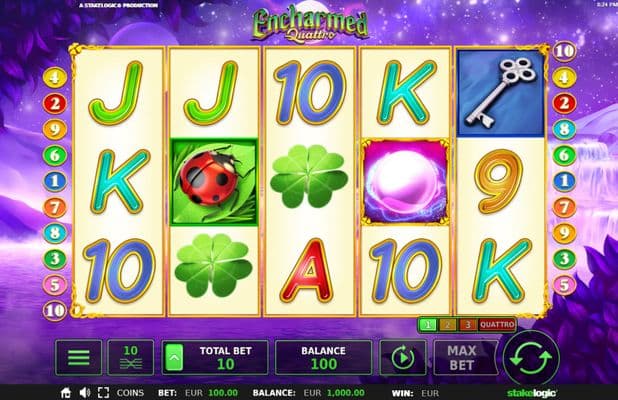Switch to game mode 2

(447, 325)
